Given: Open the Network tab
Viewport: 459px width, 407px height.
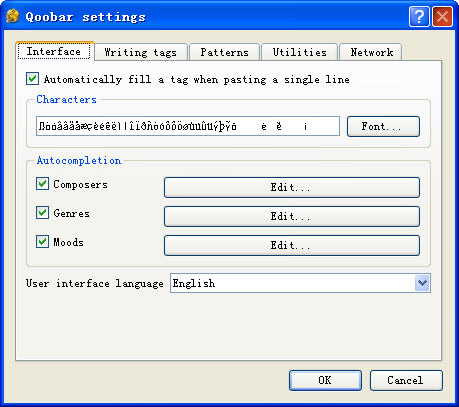Looking at the screenshot, I should click(x=371, y=52).
